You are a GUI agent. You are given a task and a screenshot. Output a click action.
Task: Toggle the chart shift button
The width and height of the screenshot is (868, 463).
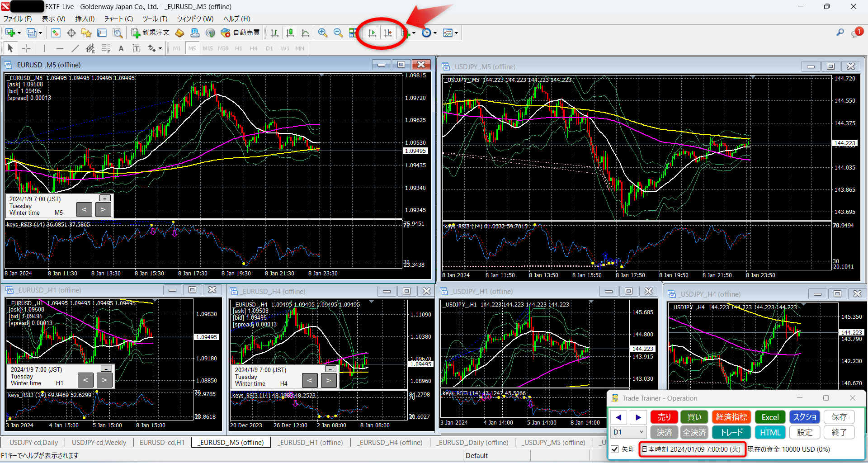coord(388,33)
